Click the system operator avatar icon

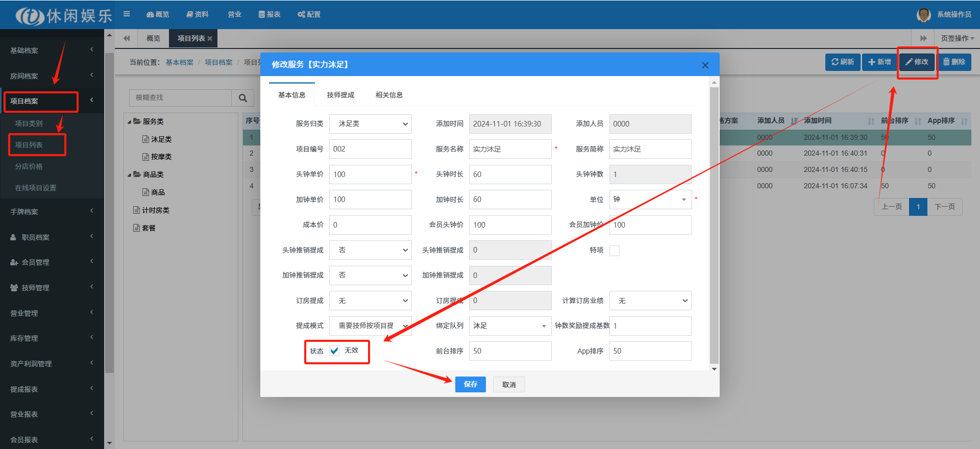(x=923, y=15)
